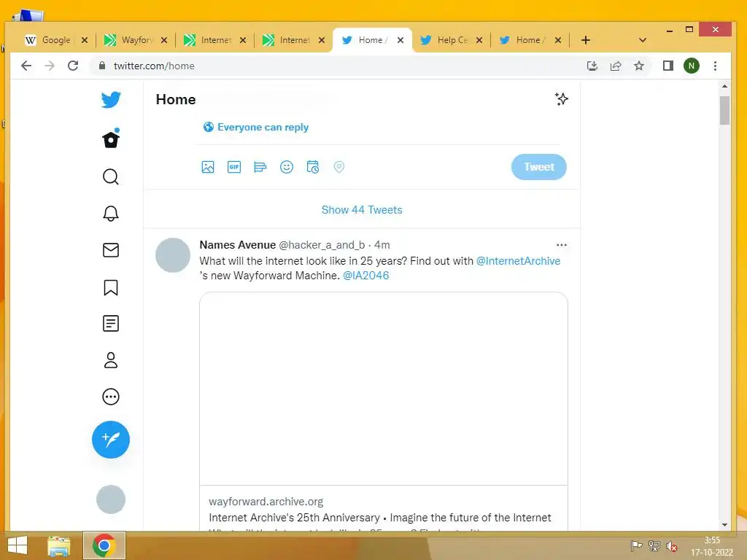Click the scrollbar down arrow

724,525
